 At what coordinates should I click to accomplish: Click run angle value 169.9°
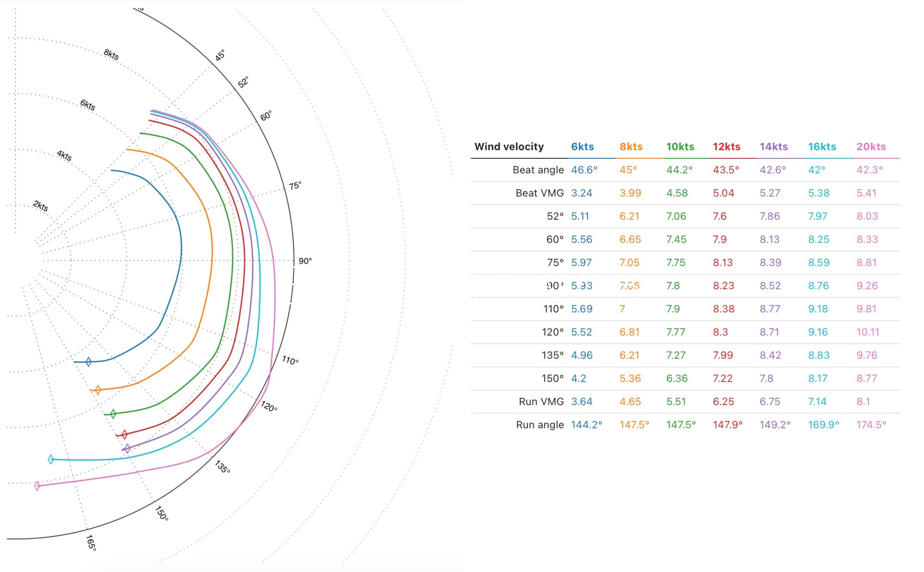point(823,425)
